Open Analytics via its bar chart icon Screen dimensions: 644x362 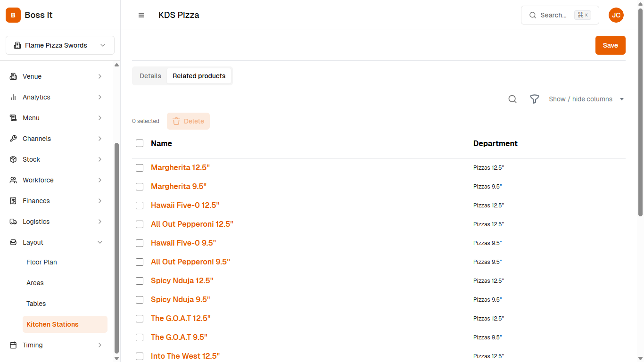tap(13, 97)
